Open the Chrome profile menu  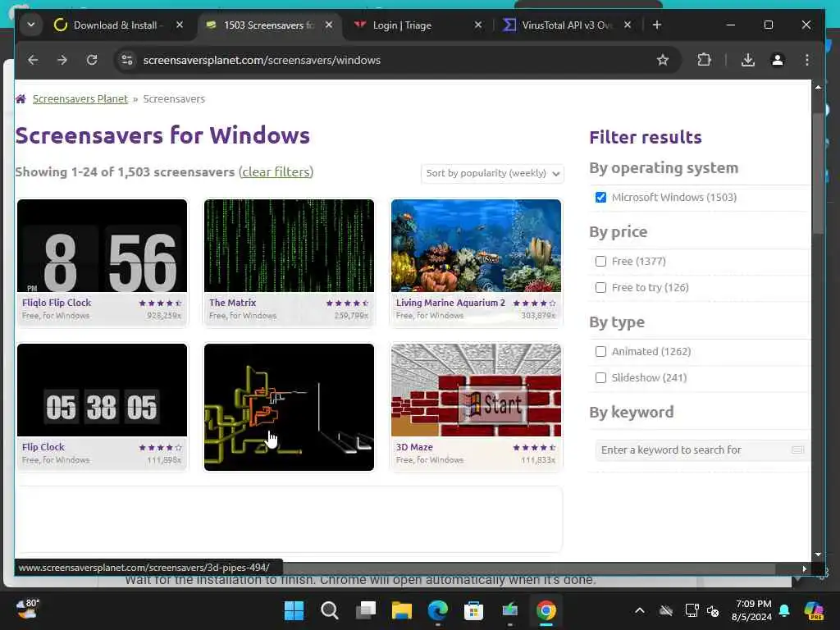tap(778, 60)
